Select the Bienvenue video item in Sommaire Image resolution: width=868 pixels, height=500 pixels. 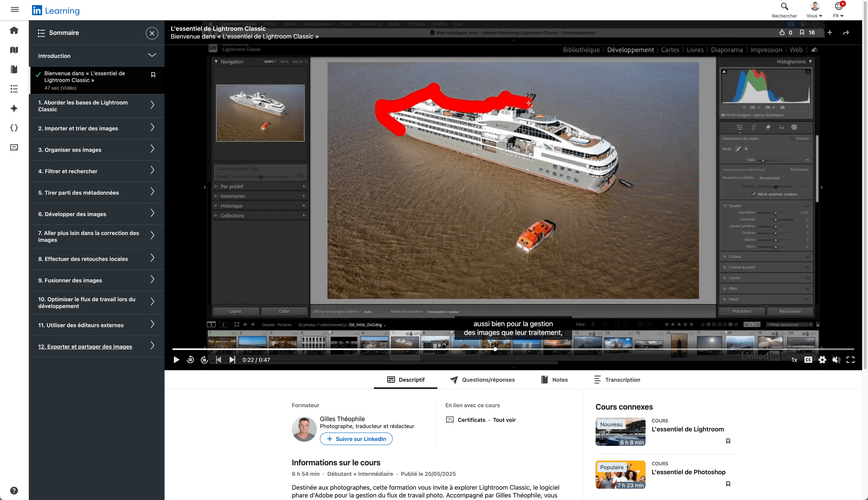pos(97,80)
